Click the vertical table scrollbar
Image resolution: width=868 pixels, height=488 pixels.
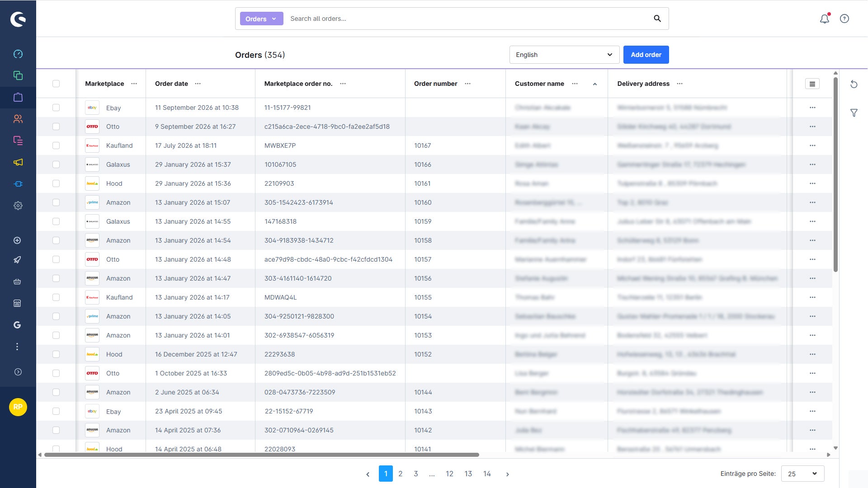tap(835, 175)
